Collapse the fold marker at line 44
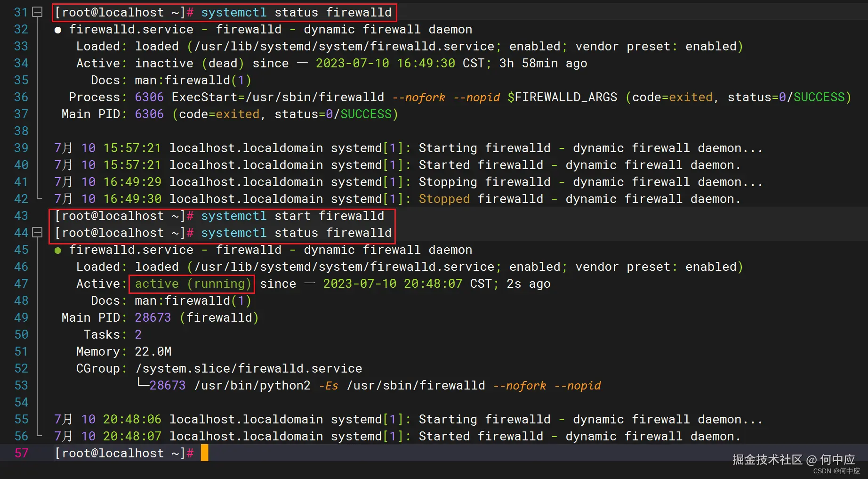Screen dimensions: 868x479 coord(37,233)
